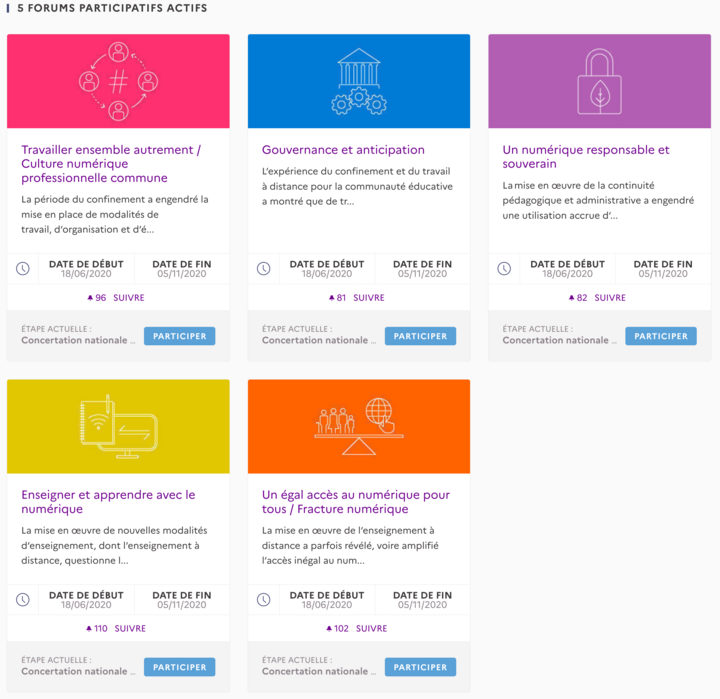Click PARTICIPER in Un numérique responsable card
This screenshot has width=720, height=699.
pyautogui.click(x=661, y=336)
